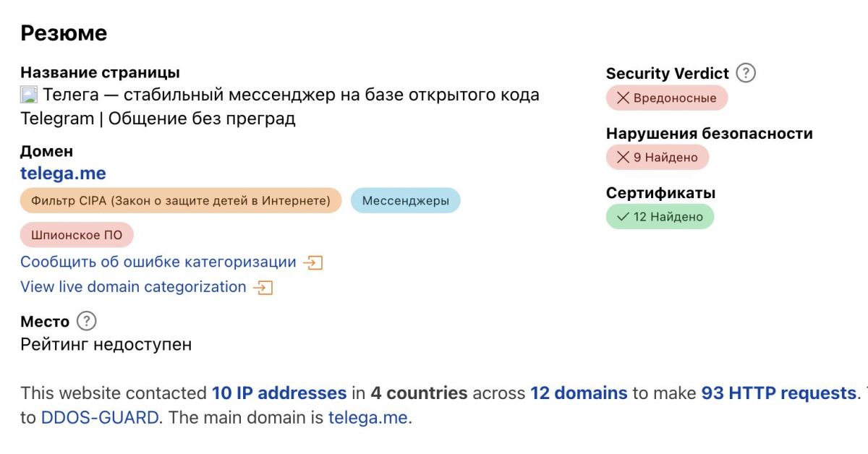Image resolution: width=868 pixels, height=454 pixels.
Task: Click the Security Verdict help question icon
Action: tap(746, 73)
